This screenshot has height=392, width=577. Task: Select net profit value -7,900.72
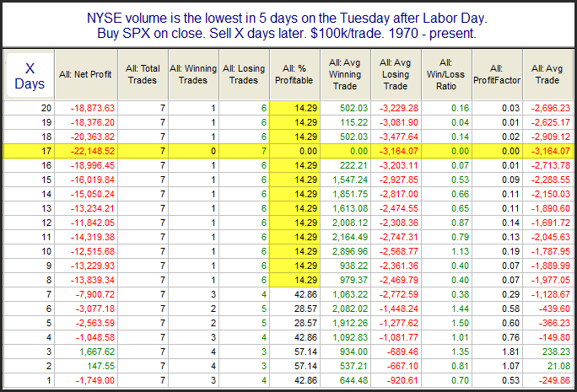coord(95,294)
